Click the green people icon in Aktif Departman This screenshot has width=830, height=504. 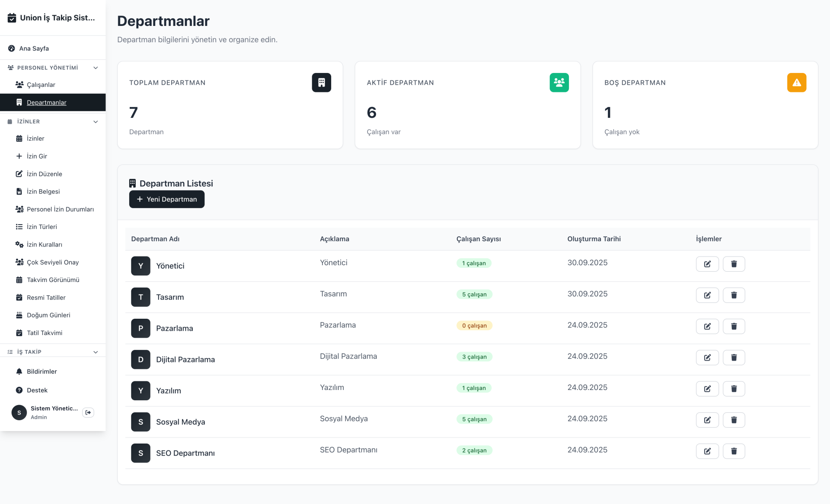coord(559,82)
